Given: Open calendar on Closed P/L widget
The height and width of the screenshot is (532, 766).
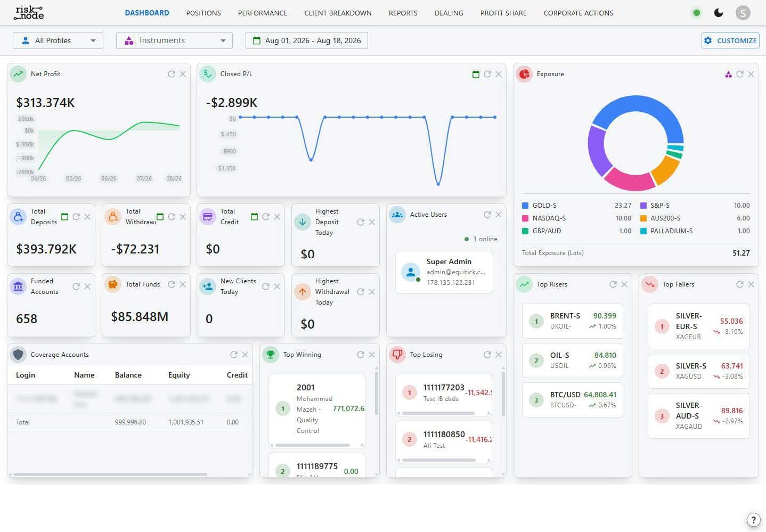Looking at the screenshot, I should point(476,74).
